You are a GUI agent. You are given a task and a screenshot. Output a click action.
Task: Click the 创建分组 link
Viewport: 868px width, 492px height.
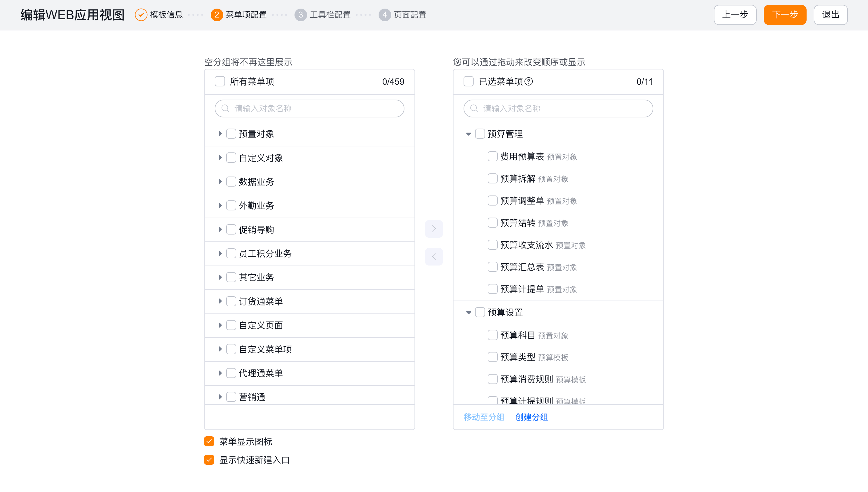click(x=532, y=417)
